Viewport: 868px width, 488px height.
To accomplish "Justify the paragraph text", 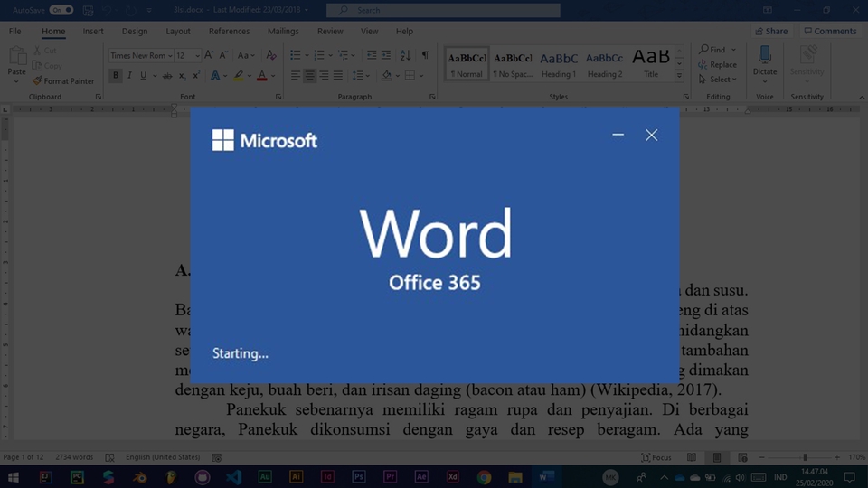I will coord(337,75).
